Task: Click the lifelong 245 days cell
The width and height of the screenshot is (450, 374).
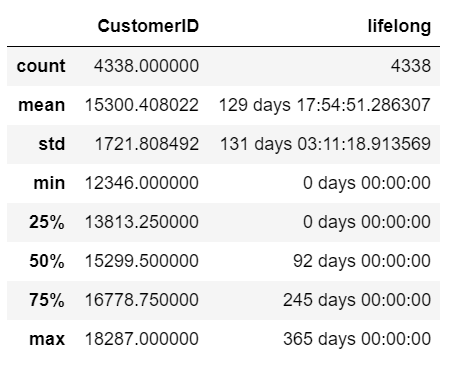Action: [x=357, y=300]
